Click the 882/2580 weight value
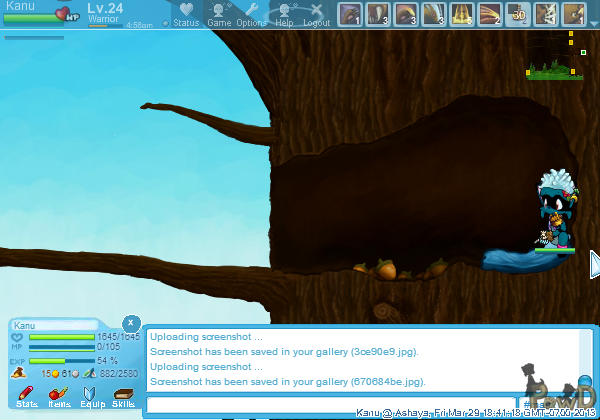Viewport: 600px width, 420px height. tap(119, 374)
